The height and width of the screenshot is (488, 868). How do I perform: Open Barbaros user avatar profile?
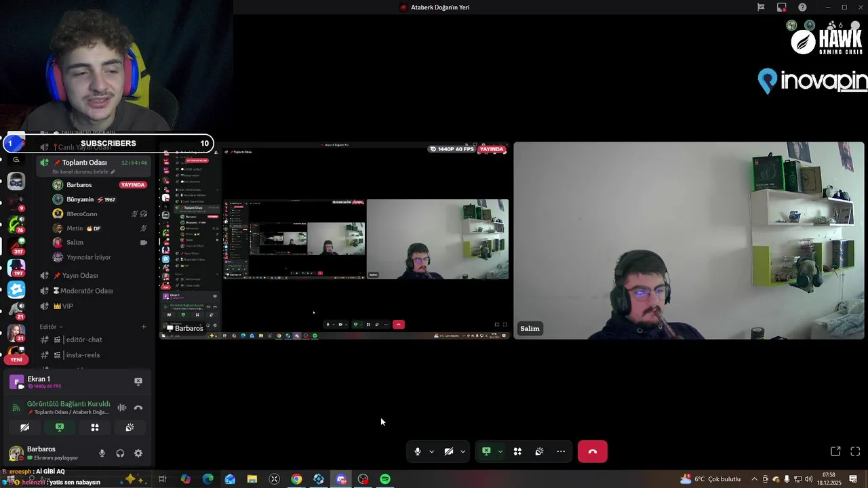coord(16,453)
